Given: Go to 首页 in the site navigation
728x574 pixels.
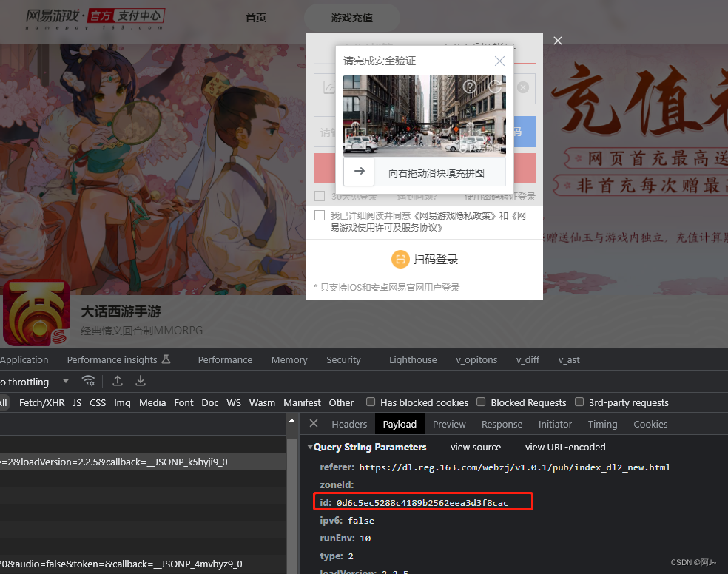Looking at the screenshot, I should pyautogui.click(x=256, y=18).
